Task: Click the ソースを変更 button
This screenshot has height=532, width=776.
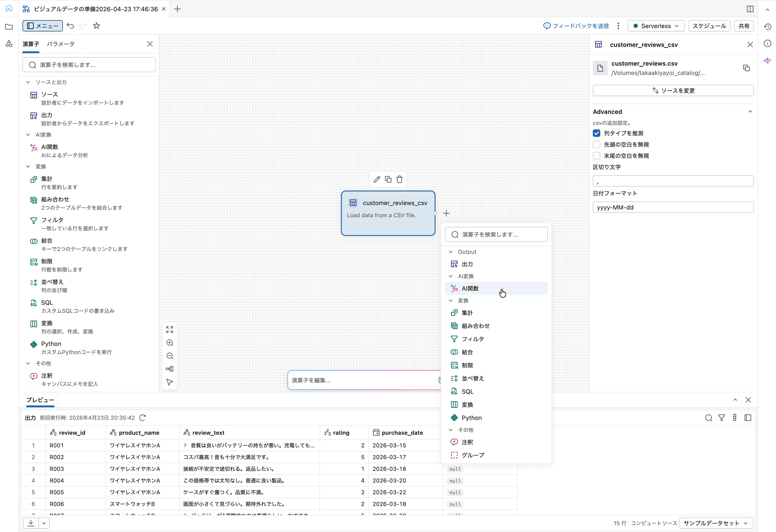Action: pos(673,90)
